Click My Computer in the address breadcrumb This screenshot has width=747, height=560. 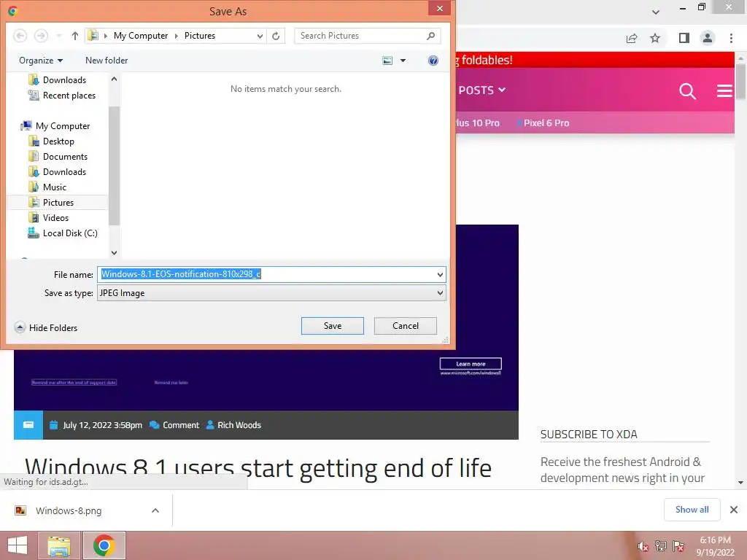coord(141,36)
